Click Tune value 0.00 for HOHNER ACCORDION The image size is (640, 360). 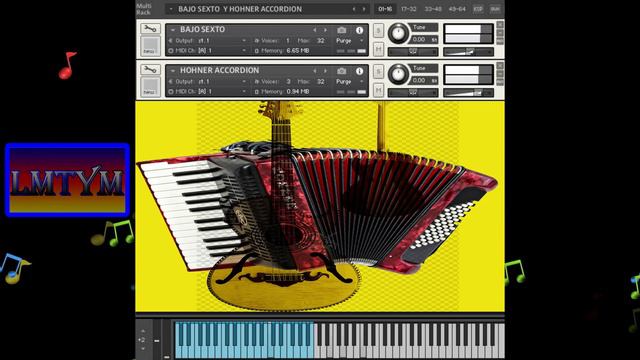(x=419, y=80)
